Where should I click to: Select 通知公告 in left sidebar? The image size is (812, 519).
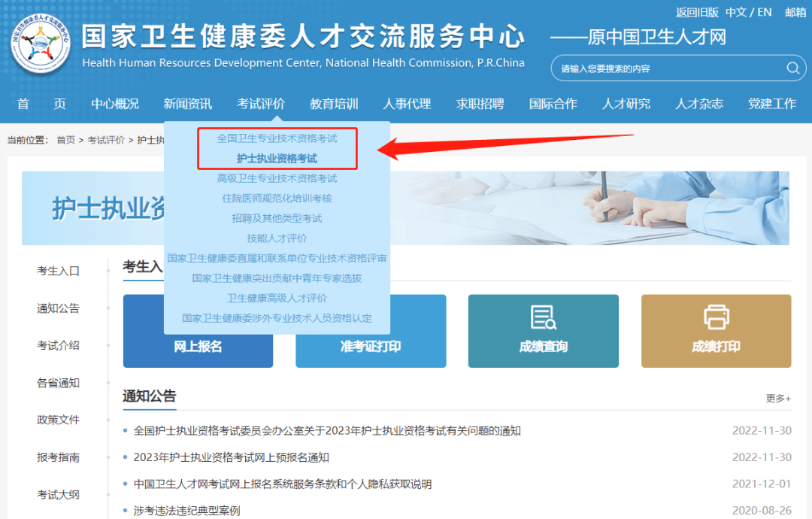58,308
